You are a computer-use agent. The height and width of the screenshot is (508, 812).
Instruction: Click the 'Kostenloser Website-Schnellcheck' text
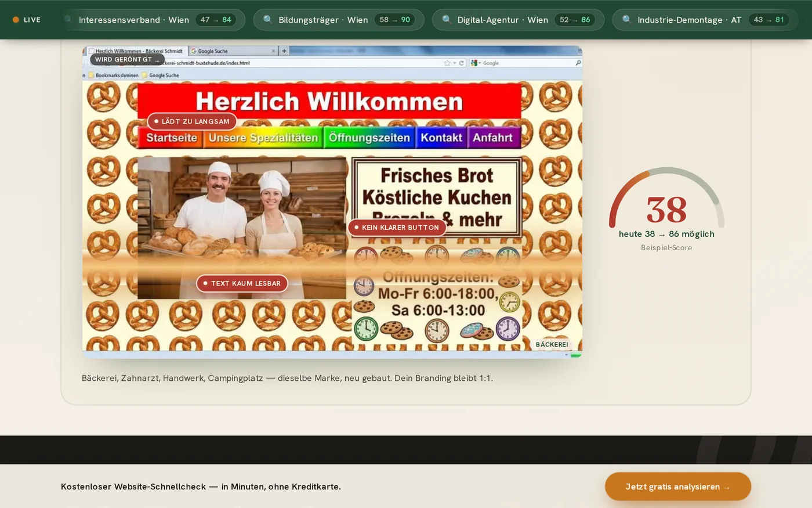click(201, 487)
